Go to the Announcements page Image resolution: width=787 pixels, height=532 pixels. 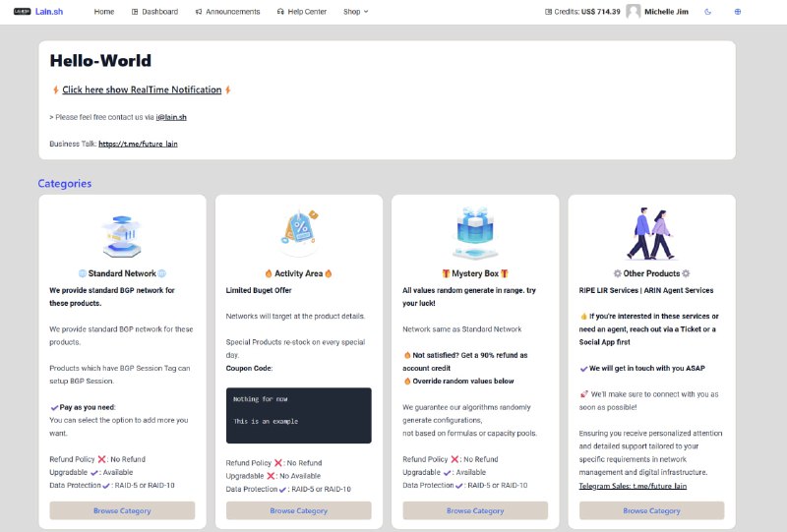pos(227,12)
